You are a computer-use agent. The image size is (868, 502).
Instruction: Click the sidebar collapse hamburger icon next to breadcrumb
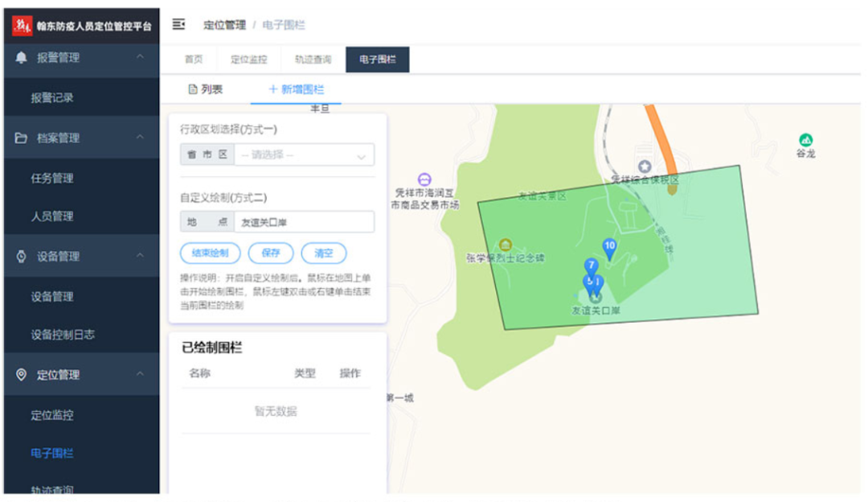[x=180, y=25]
